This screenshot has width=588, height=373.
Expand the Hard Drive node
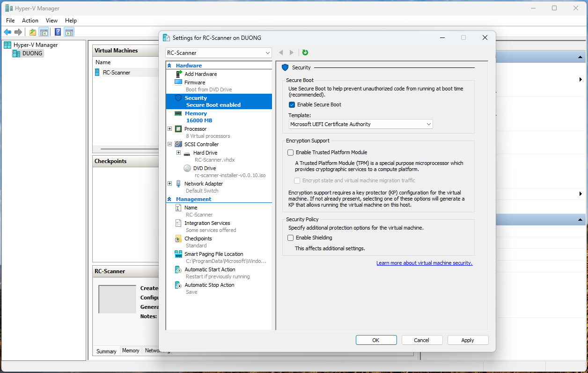click(x=178, y=153)
